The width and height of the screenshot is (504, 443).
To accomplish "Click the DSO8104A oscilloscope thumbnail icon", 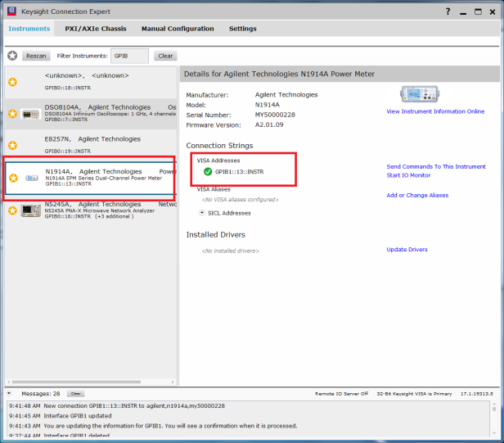I will coord(31,114).
